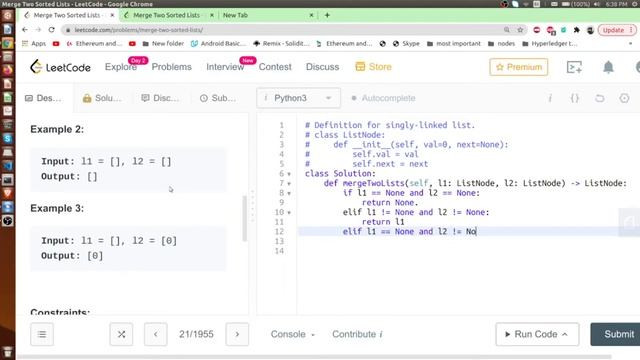Open the Remix - Solidity bookmark
This screenshot has height=360, width=640.
pos(281,43)
